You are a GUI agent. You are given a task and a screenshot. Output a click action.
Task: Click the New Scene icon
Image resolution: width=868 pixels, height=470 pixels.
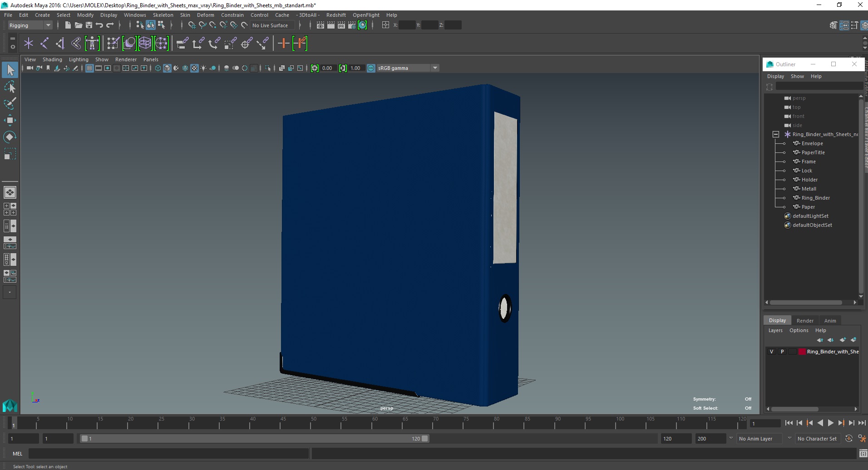click(x=68, y=25)
